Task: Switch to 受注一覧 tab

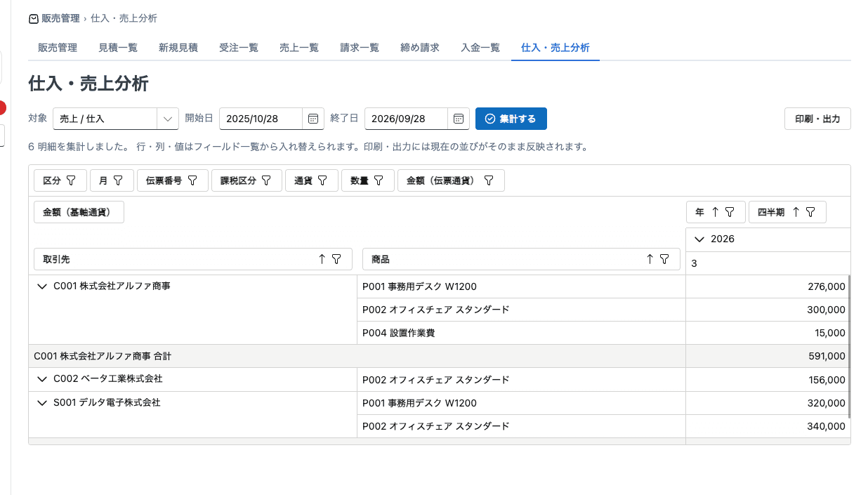Action: (x=239, y=48)
